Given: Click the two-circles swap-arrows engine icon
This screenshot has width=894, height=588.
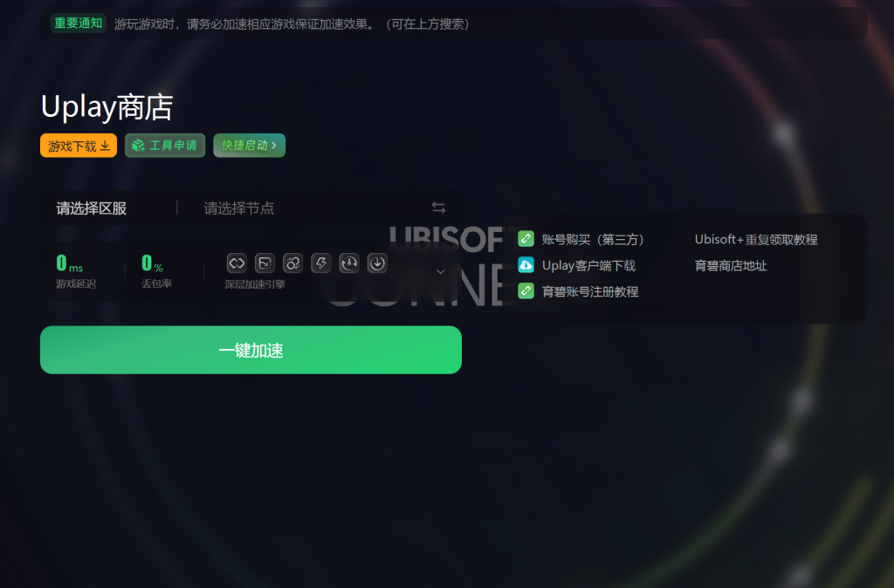Looking at the screenshot, I should [293, 263].
